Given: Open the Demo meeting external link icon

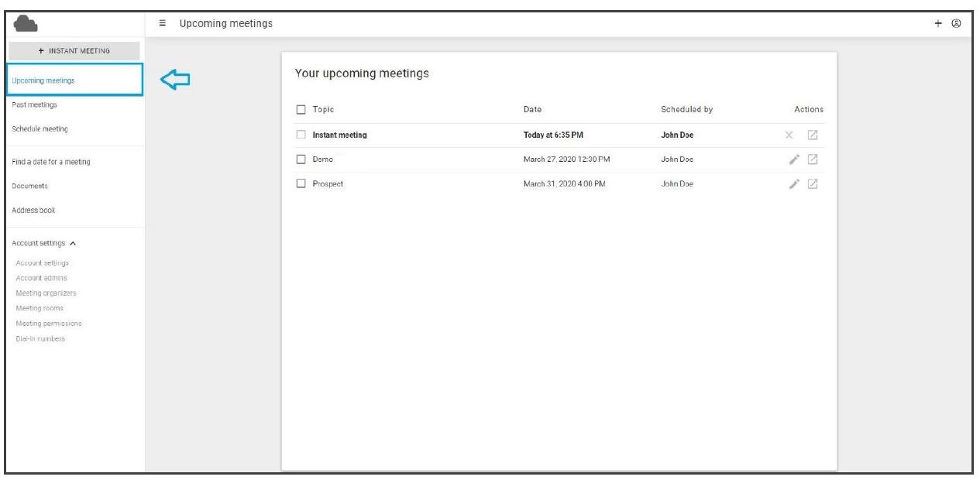Looking at the screenshot, I should click(x=813, y=159).
